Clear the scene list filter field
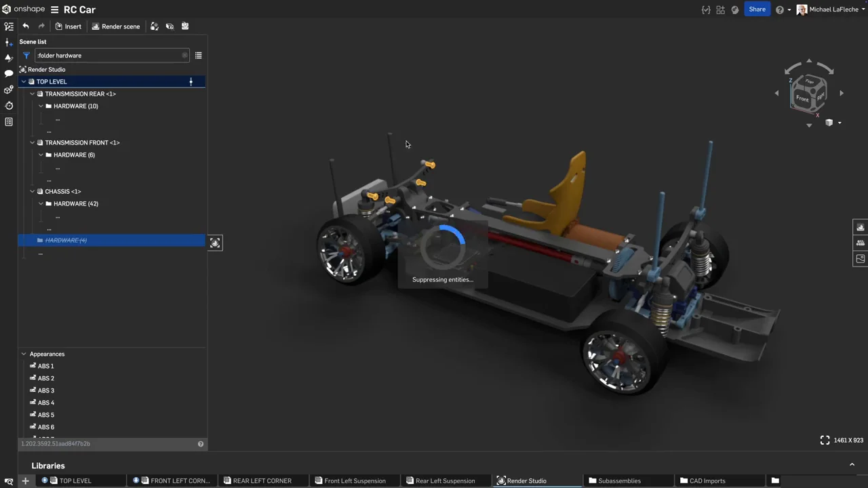This screenshot has width=868, height=488. (x=184, y=56)
